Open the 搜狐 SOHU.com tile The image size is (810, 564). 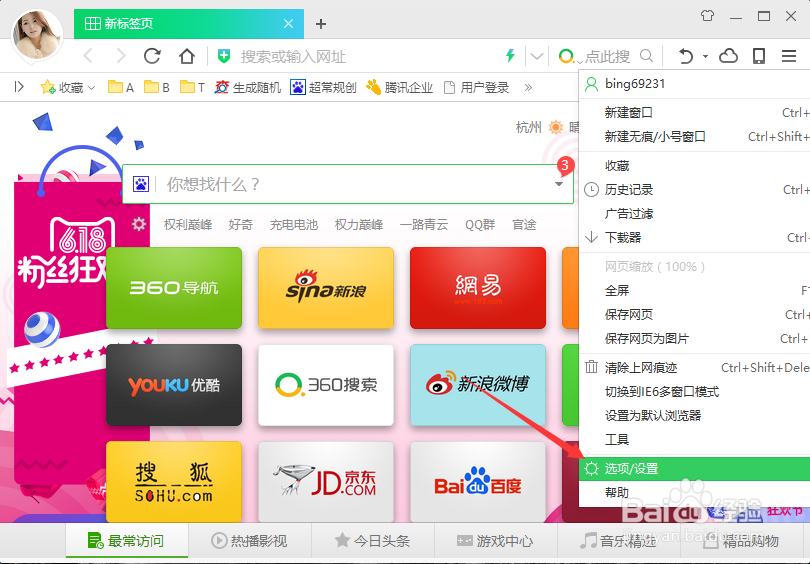tap(174, 482)
